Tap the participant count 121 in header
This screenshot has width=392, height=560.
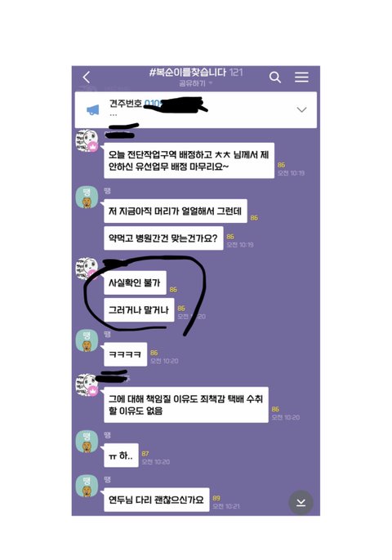click(236, 73)
